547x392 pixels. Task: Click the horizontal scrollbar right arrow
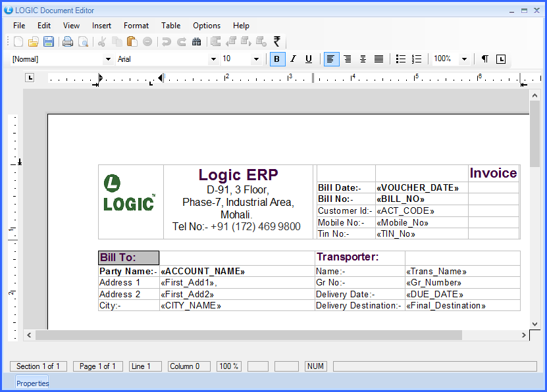point(523,335)
